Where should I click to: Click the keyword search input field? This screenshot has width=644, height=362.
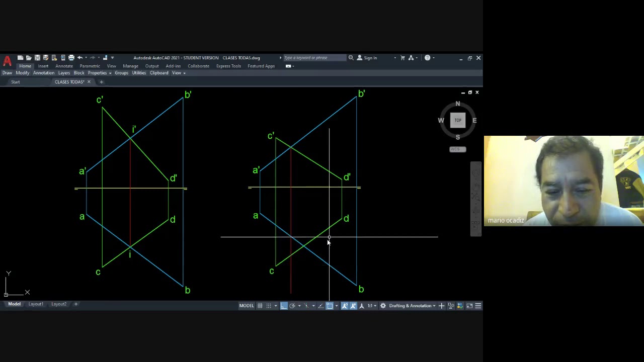[314, 58]
